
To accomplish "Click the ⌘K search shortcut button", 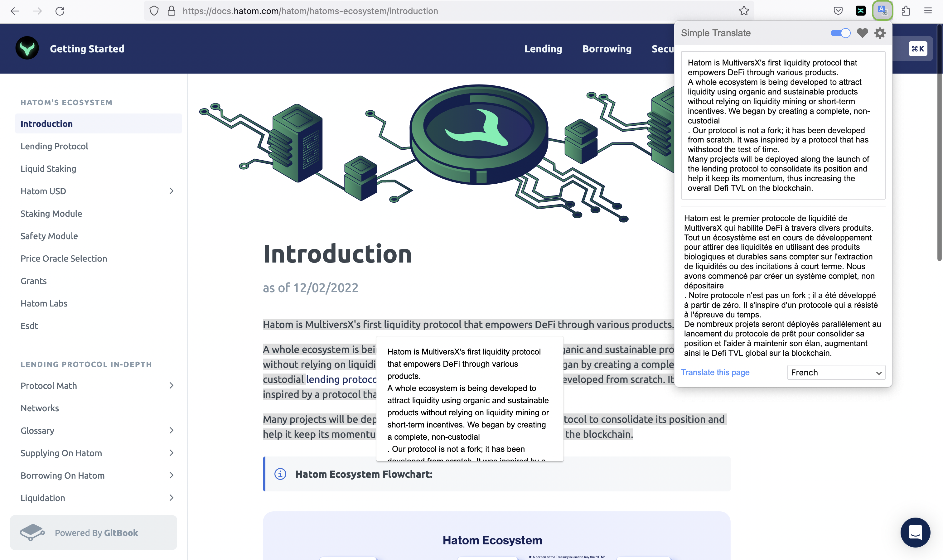I will [x=918, y=49].
